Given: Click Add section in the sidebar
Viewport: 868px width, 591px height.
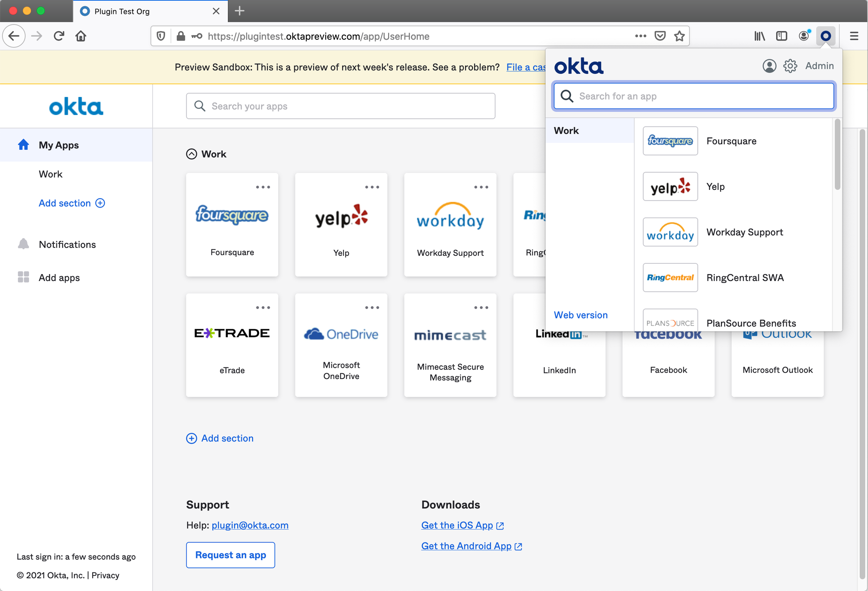Looking at the screenshot, I should [72, 203].
